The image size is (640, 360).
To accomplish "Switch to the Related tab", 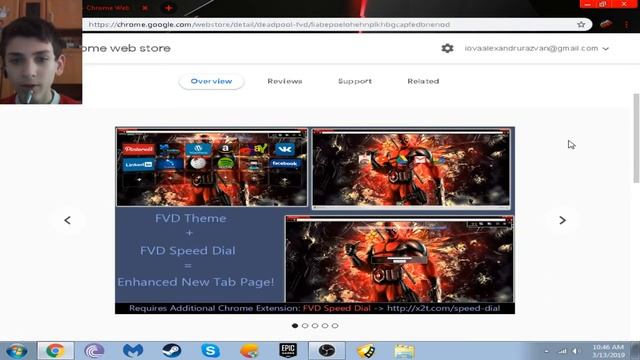I will tap(423, 81).
